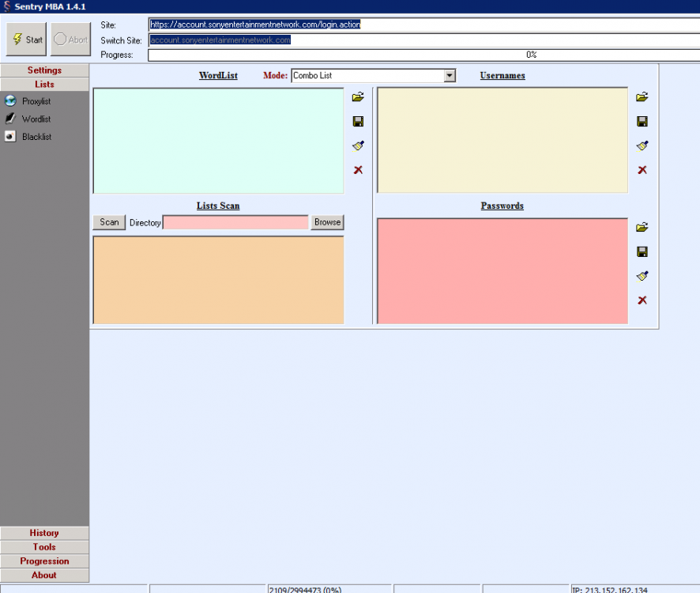Open the Tools section

coord(45,547)
